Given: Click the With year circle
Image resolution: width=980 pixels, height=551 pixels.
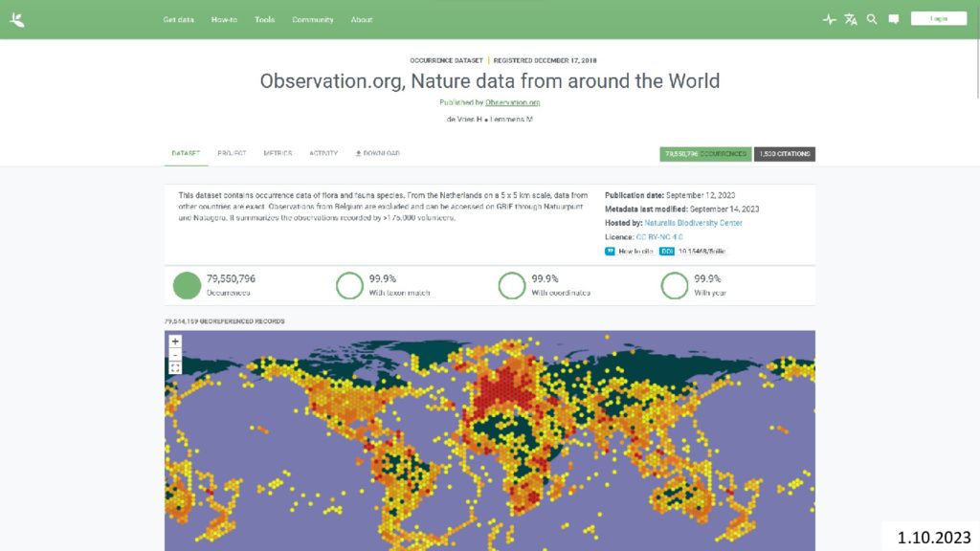Looking at the screenshot, I should 675,285.
